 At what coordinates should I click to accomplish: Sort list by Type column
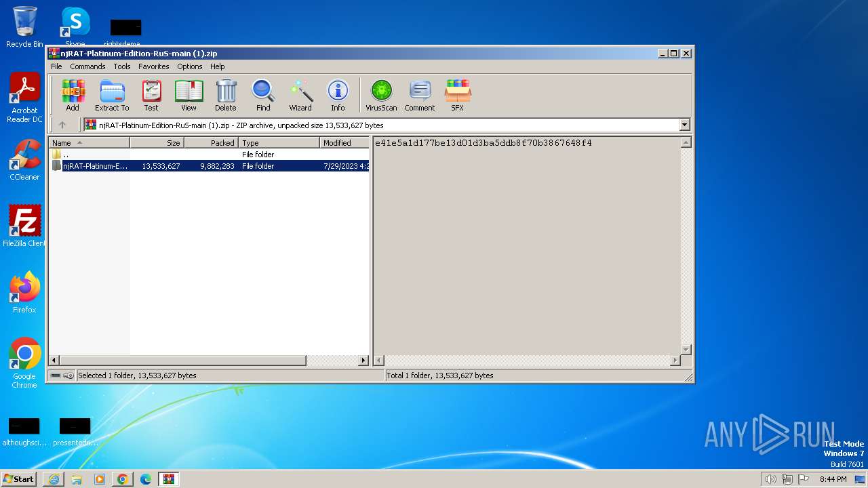click(x=279, y=143)
